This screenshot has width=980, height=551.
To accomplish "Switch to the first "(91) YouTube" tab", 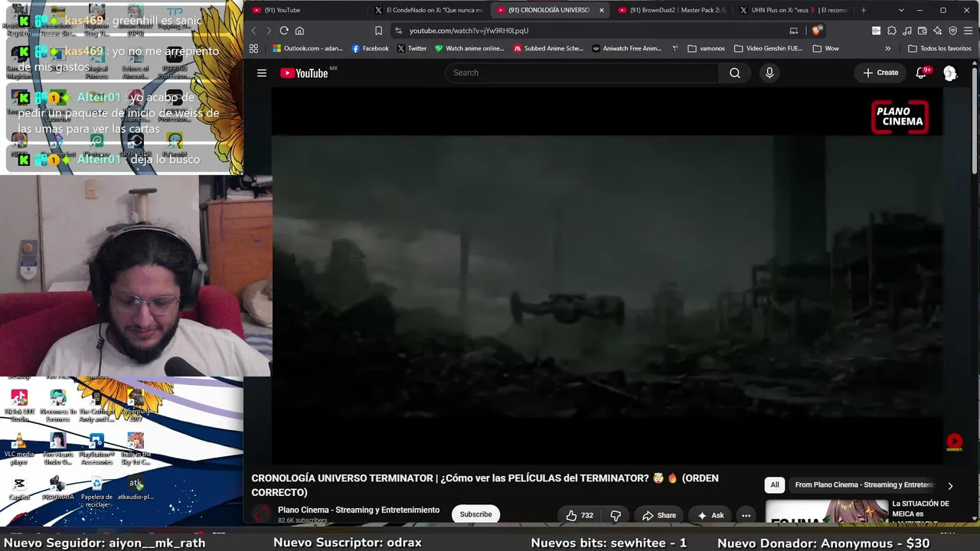I will tap(306, 10).
